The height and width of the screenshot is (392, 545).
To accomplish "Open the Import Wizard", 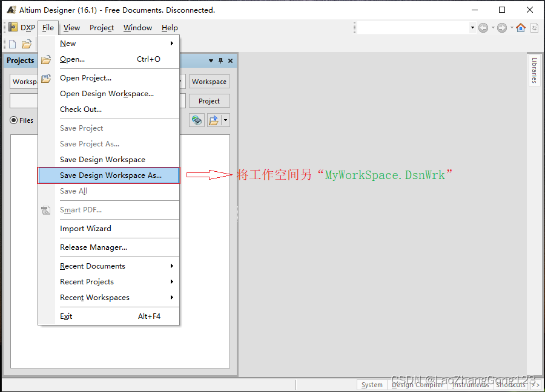I will point(108,229).
